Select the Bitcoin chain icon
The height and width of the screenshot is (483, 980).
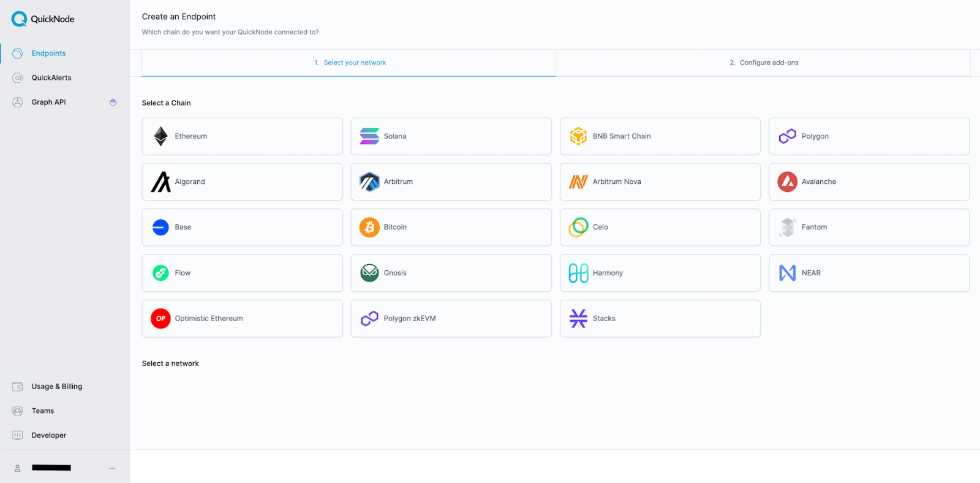coord(369,227)
